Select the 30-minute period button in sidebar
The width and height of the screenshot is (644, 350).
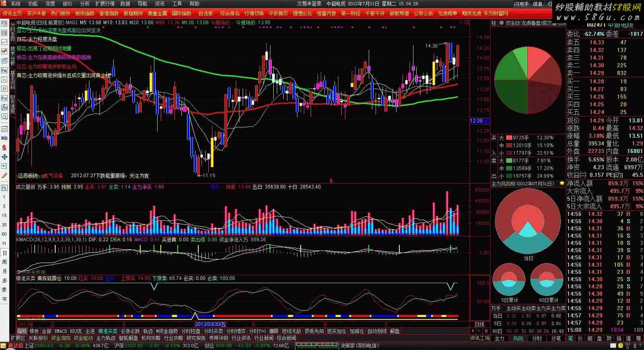[x=4, y=225]
